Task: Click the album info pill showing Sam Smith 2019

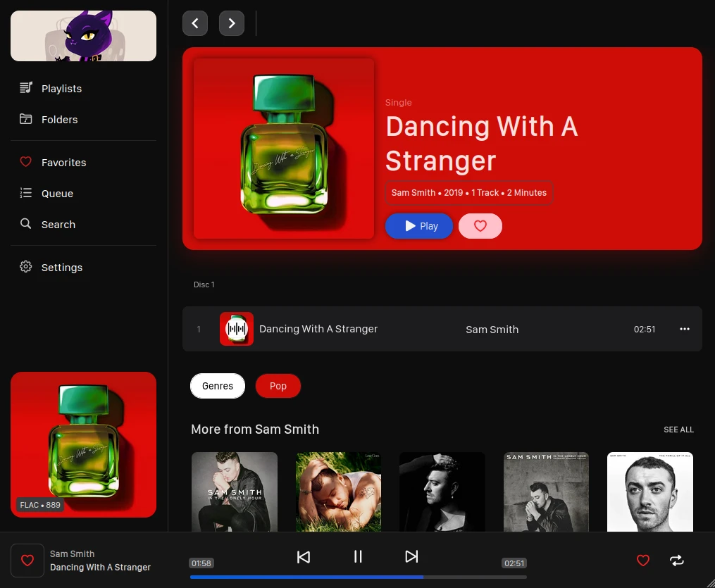Action: (469, 193)
